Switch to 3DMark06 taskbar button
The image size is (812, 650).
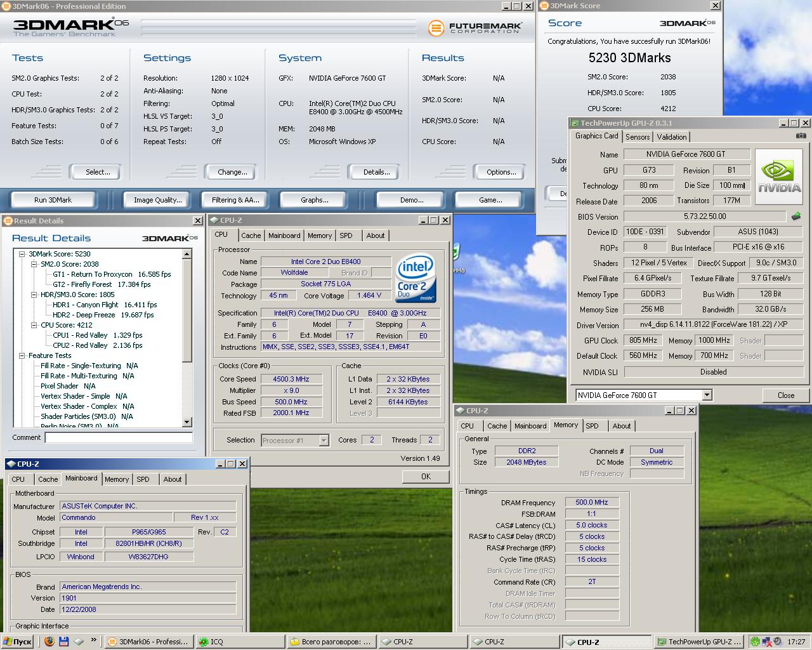point(148,642)
